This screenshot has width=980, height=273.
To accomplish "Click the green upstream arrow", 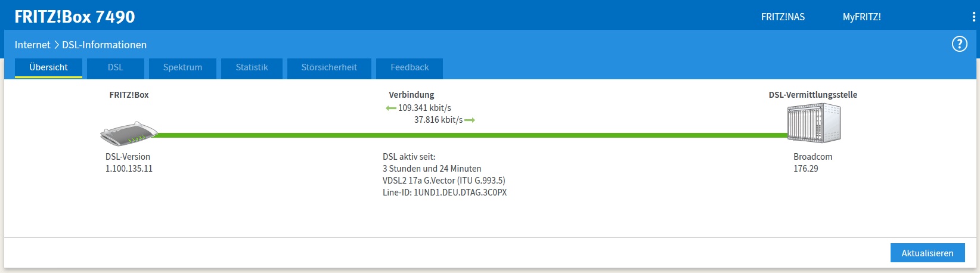I will 470,120.
